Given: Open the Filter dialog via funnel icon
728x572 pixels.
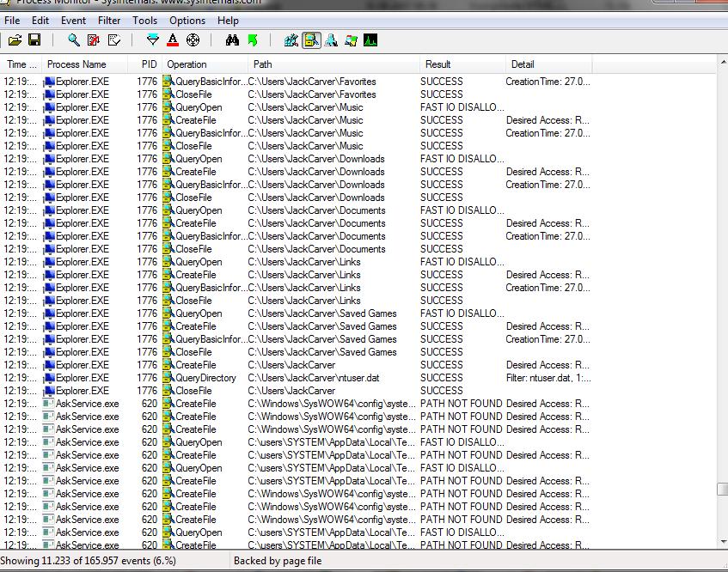Looking at the screenshot, I should point(152,40).
